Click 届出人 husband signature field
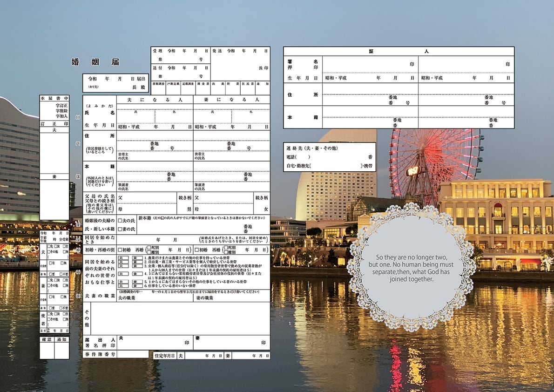 pos(155,343)
